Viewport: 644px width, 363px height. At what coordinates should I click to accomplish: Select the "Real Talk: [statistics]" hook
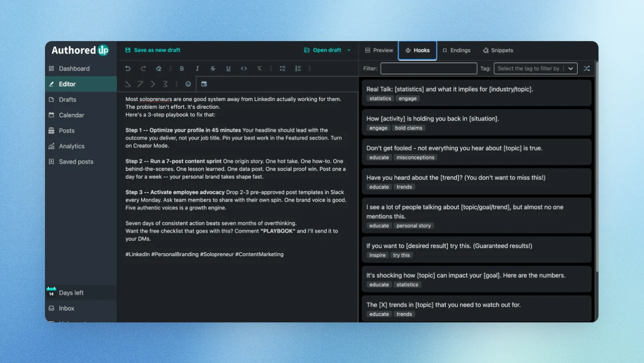476,93
